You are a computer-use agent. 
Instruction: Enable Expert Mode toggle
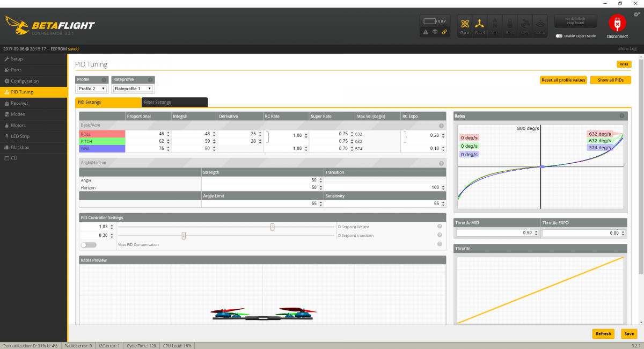(x=559, y=36)
